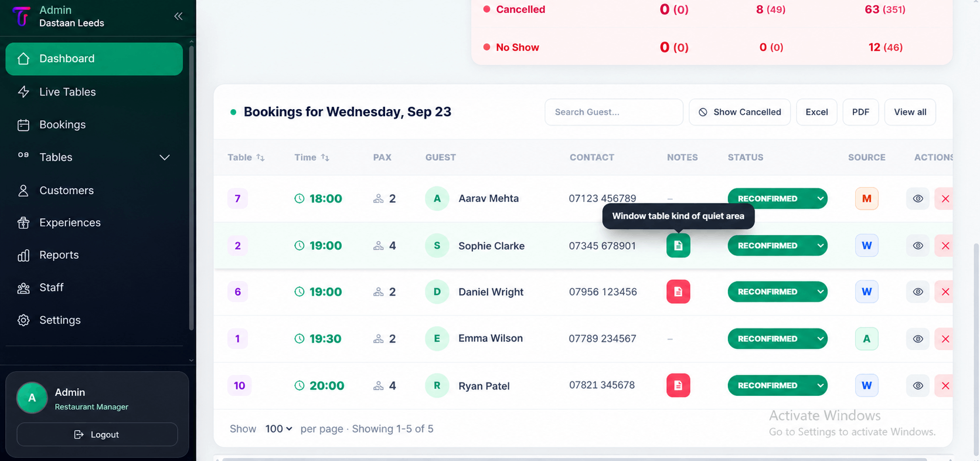The width and height of the screenshot is (980, 461).
Task: Export bookings to Excel
Action: point(816,112)
